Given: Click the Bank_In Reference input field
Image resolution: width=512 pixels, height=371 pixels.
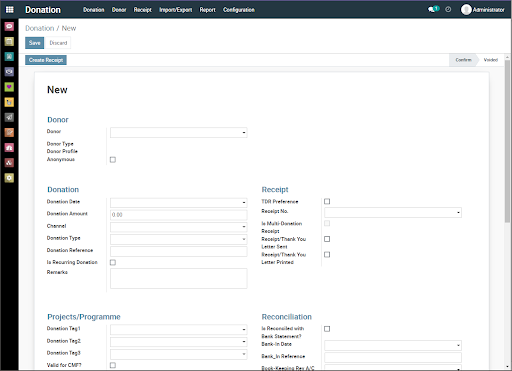Looking at the screenshot, I should [393, 357].
